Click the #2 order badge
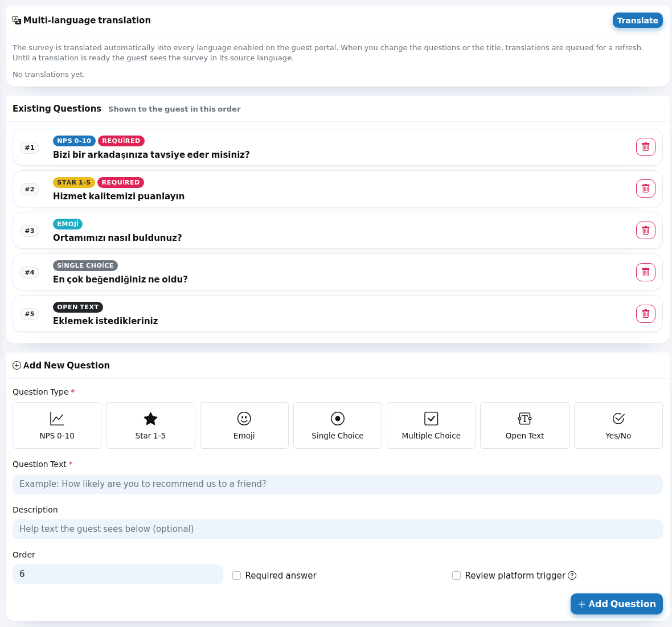The width and height of the screenshot is (672, 627). pos(30,189)
